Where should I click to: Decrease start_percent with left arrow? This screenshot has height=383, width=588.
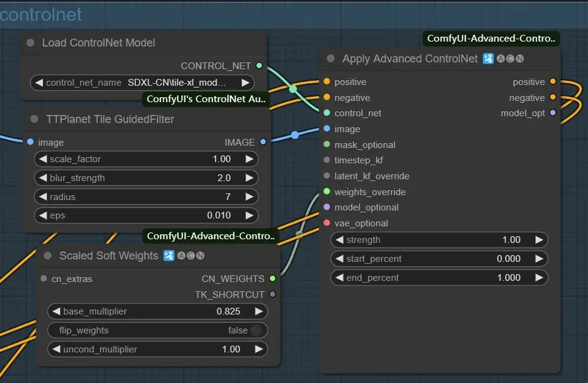[340, 259]
